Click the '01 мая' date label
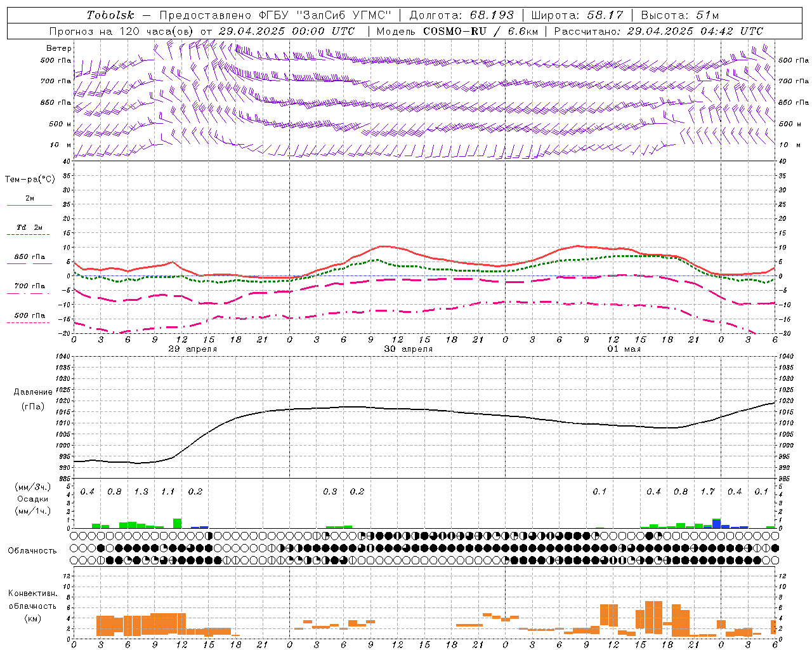This screenshot has height=650, width=812. pos(624,349)
